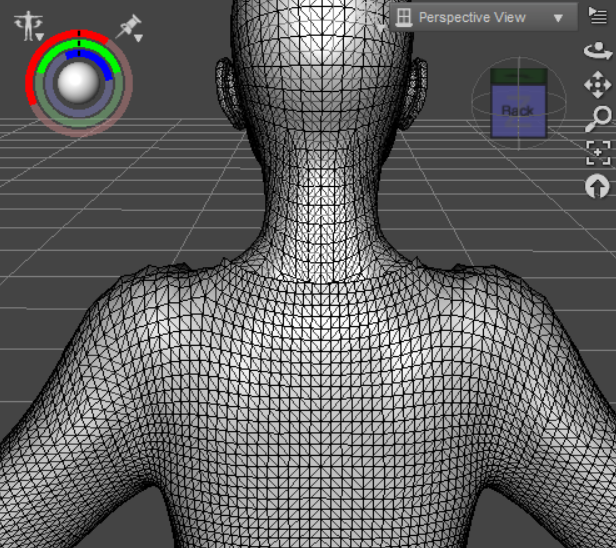Select the white drawstyle sphere in the ring
The image size is (616, 548).
pyautogui.click(x=78, y=85)
